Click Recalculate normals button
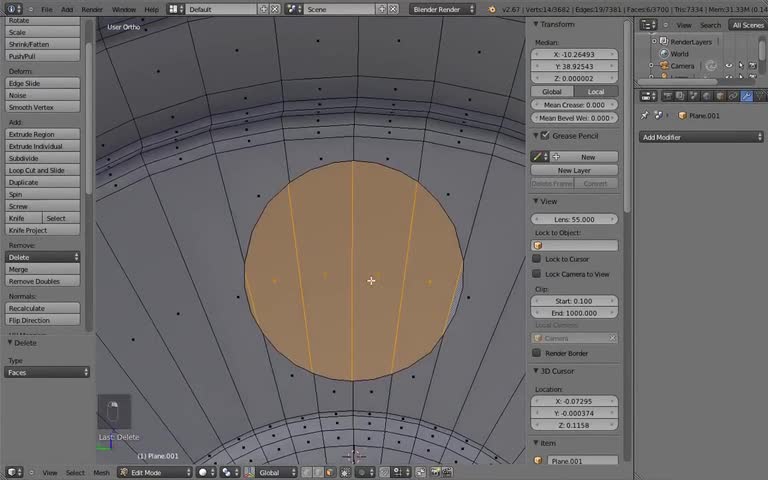This screenshot has width=768, height=480. pyautogui.click(x=43, y=308)
